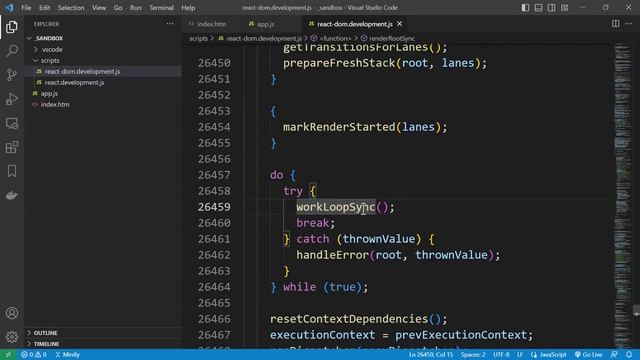Open the Remote Explorer view
This screenshot has width=640, height=360.
pyautogui.click(x=11, y=123)
